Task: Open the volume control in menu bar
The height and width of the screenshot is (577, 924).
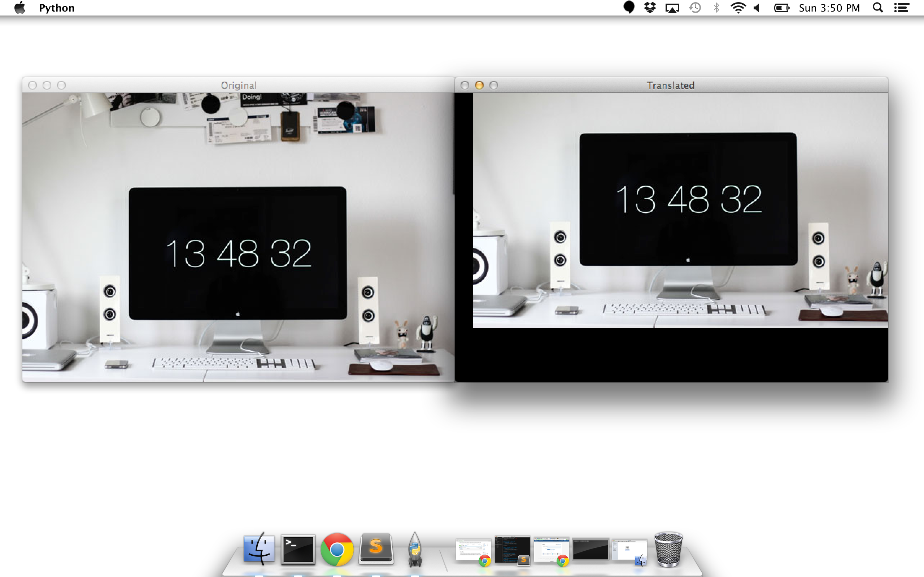Action: (x=757, y=8)
